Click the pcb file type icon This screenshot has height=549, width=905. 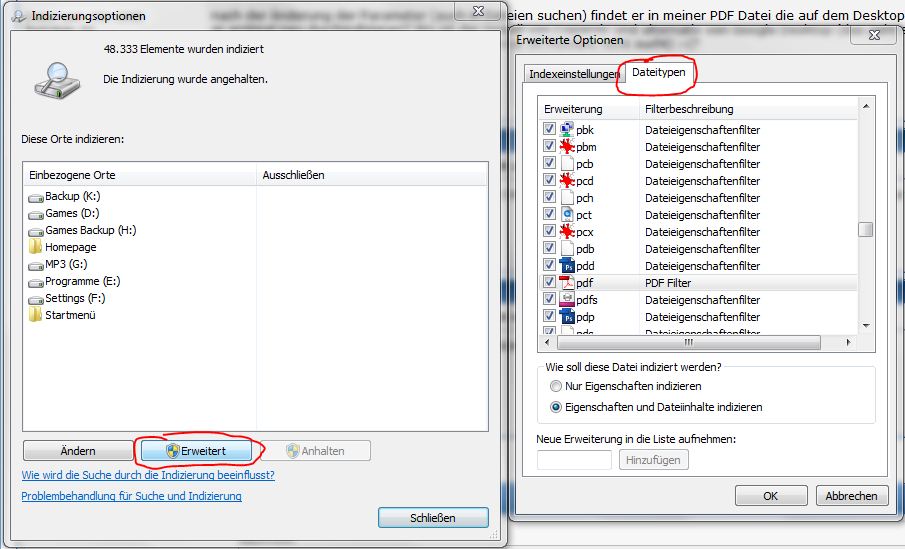(567, 163)
